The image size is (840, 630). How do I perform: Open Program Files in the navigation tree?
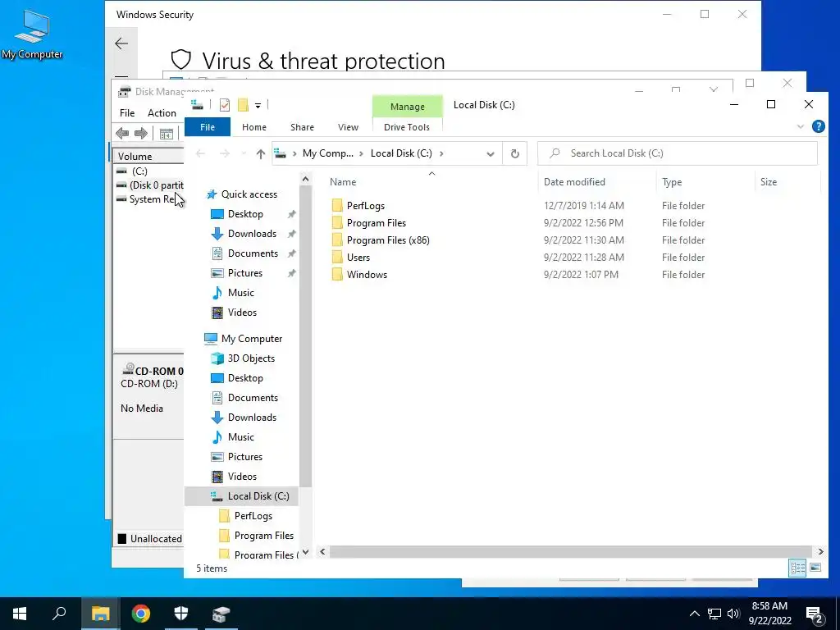point(263,536)
